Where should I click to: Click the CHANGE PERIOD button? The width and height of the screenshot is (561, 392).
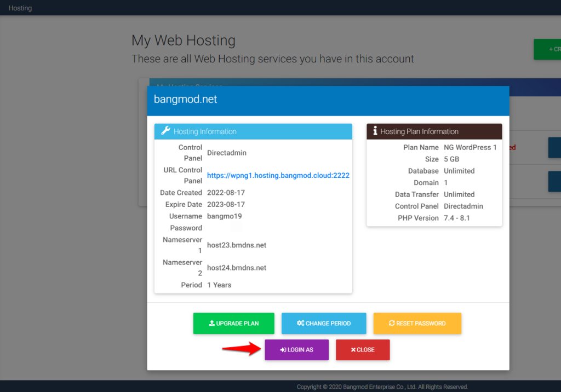(x=324, y=324)
